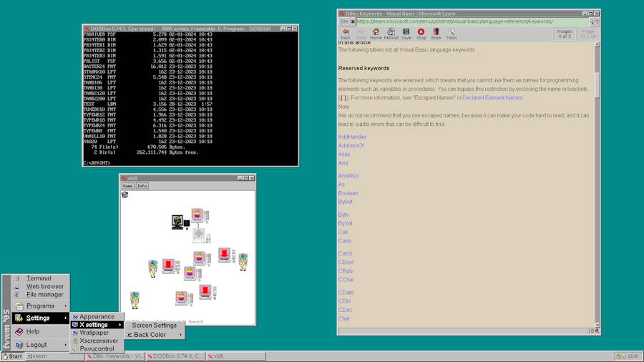
Task: Select Appearance in Settings submenu
Action: pyautogui.click(x=97, y=317)
